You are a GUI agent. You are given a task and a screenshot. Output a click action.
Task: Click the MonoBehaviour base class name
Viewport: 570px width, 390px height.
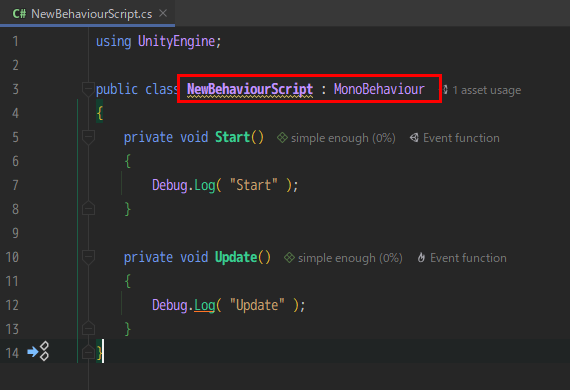379,89
